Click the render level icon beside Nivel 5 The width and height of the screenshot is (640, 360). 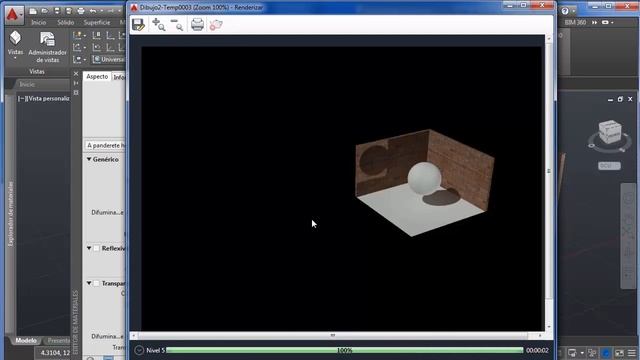pyautogui.click(x=139, y=350)
